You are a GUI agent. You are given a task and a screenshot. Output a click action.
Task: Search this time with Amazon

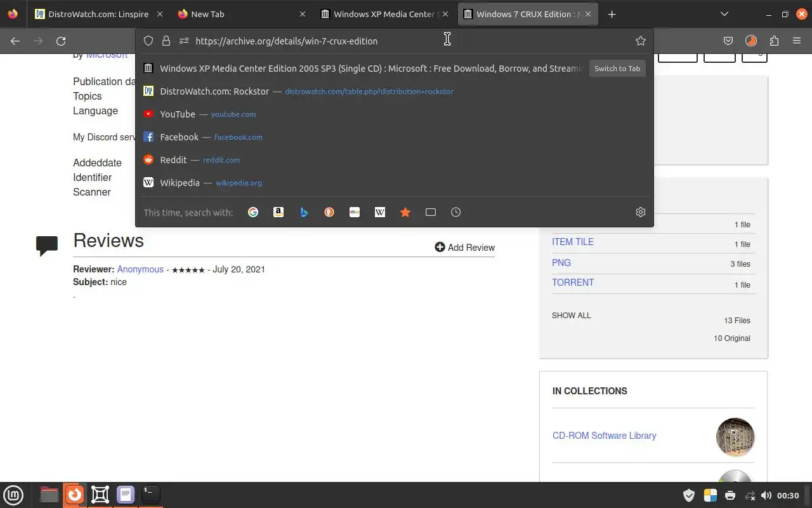(x=278, y=212)
